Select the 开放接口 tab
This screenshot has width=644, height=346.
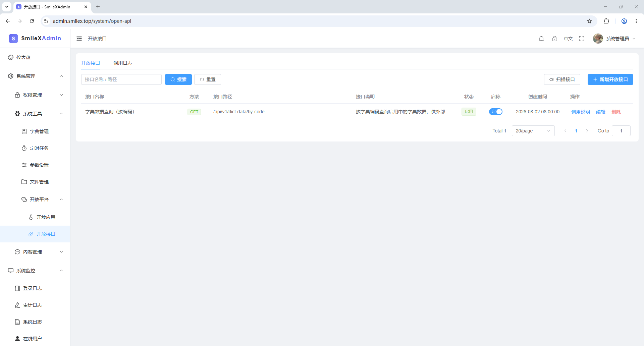pyautogui.click(x=91, y=63)
